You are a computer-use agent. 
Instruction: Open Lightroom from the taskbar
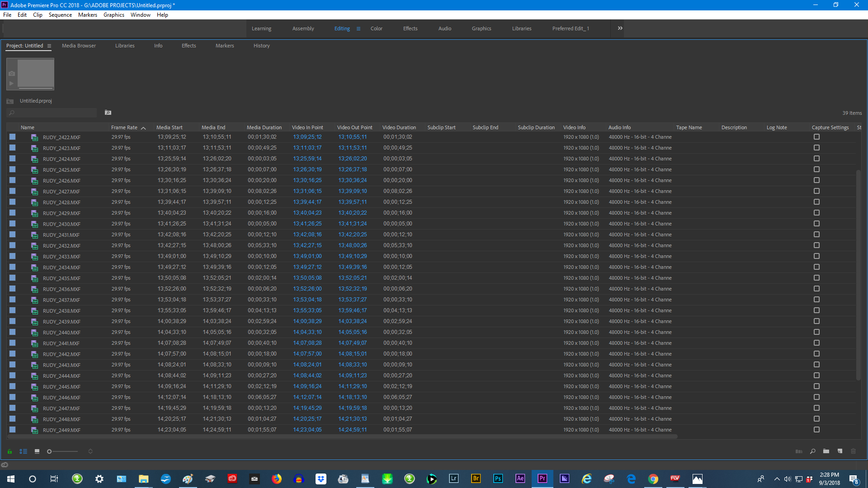(x=453, y=479)
